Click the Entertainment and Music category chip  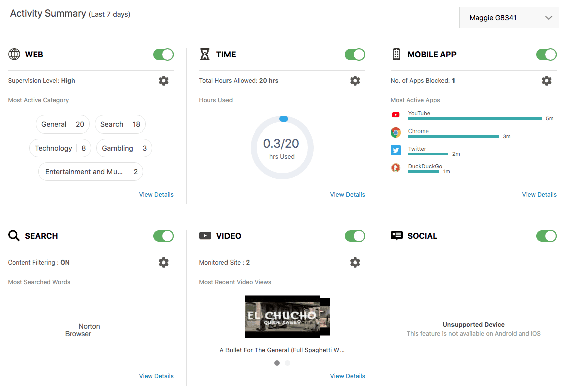(90, 171)
